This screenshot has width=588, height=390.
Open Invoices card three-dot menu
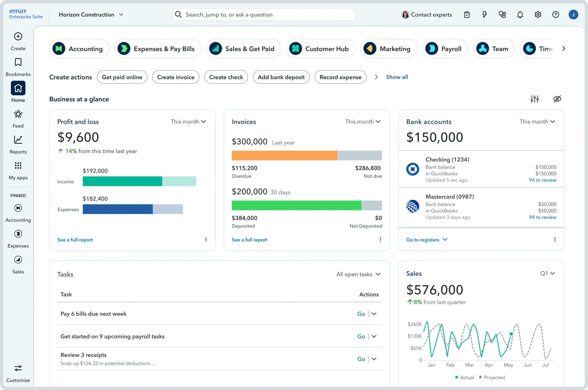pyautogui.click(x=380, y=240)
